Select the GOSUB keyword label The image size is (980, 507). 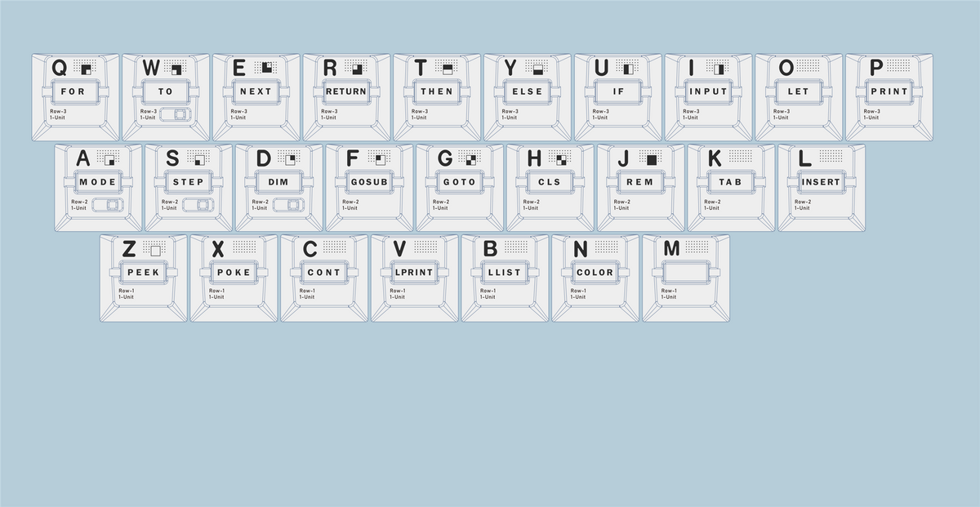tap(369, 182)
